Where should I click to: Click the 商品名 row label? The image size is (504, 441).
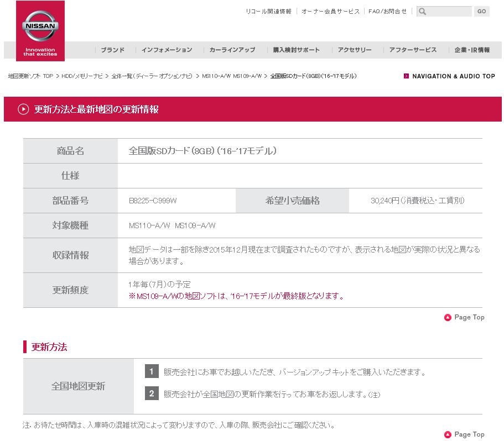70,151
